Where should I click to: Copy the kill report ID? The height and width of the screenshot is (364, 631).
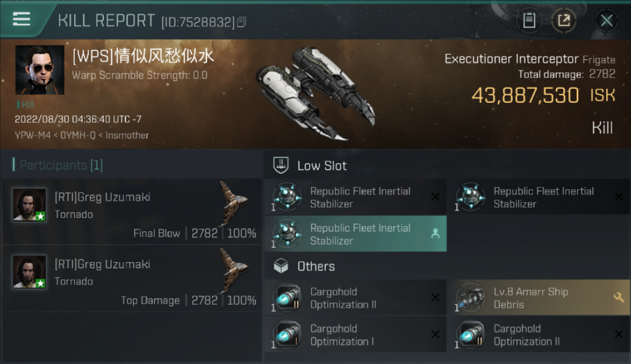coord(242,22)
